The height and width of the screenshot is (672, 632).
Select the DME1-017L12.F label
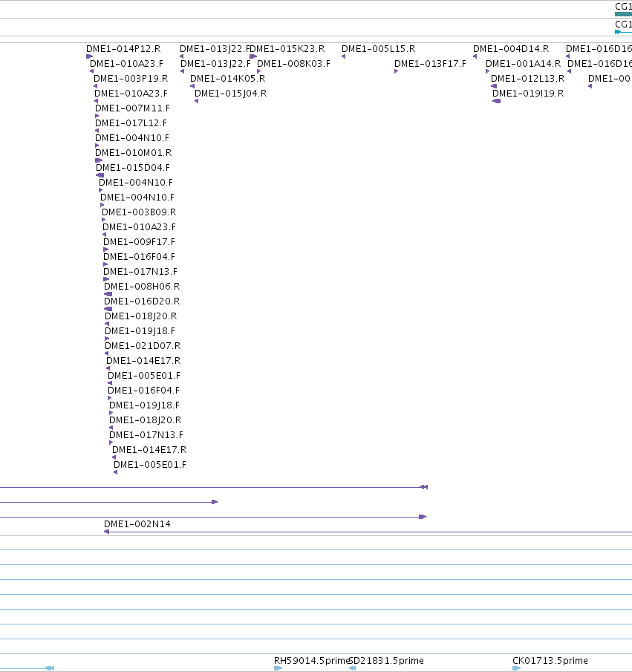coord(131,123)
